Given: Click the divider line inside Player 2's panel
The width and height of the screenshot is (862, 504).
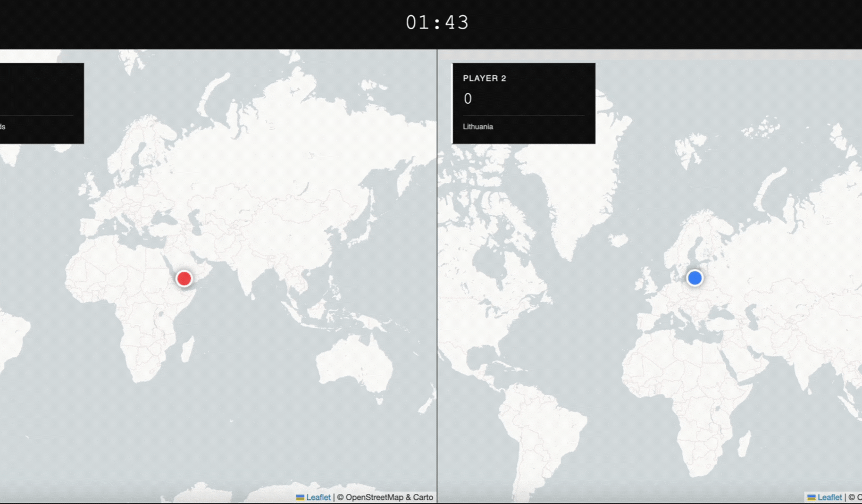Looking at the screenshot, I should 523,115.
